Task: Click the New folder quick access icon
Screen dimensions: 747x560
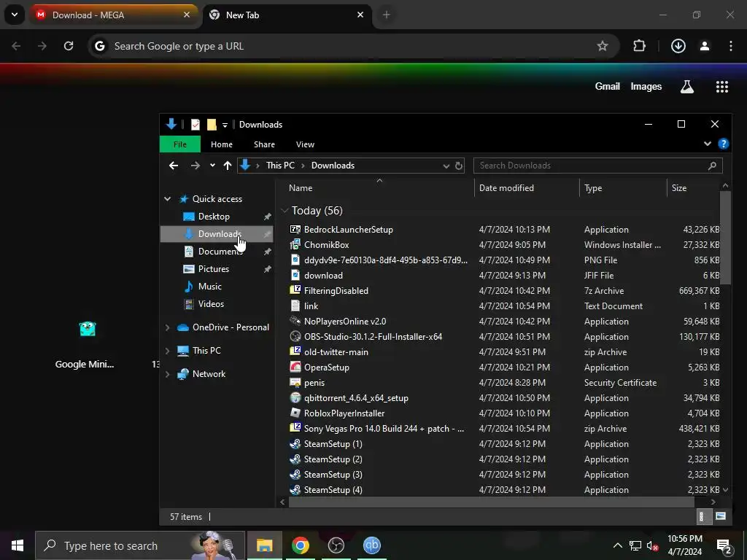Action: pos(212,124)
